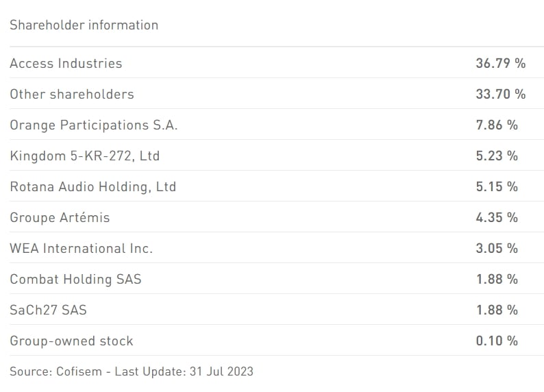The image size is (544, 392).
Task: Click the Shareholder information heading
Action: click(84, 25)
